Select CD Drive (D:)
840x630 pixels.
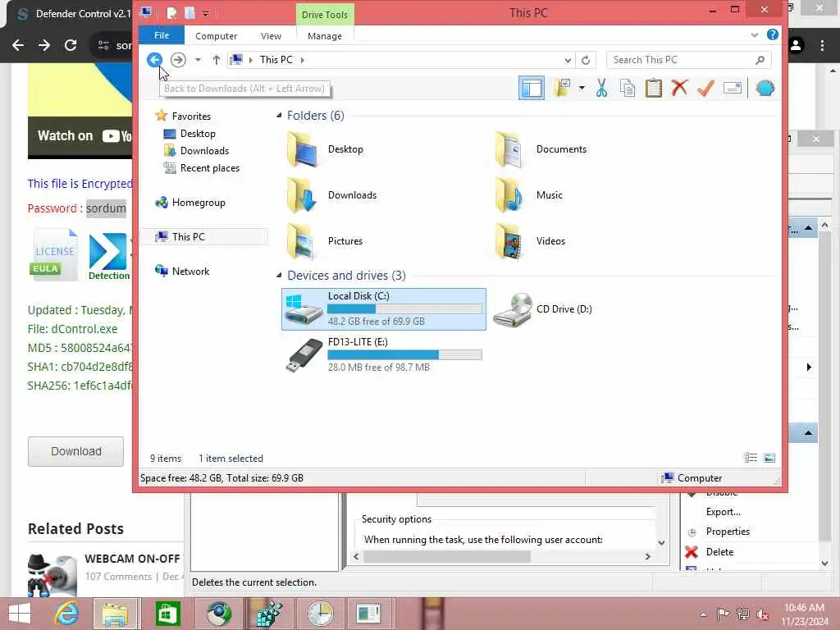point(543,309)
